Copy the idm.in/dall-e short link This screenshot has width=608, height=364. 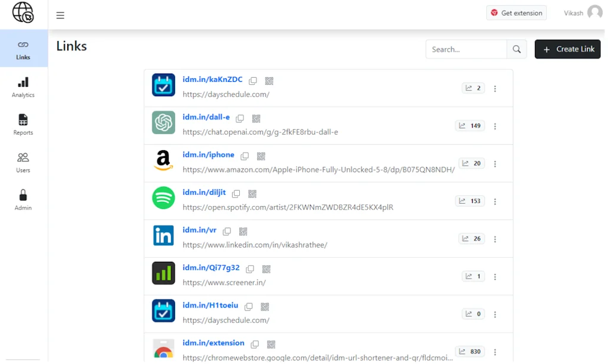click(239, 118)
